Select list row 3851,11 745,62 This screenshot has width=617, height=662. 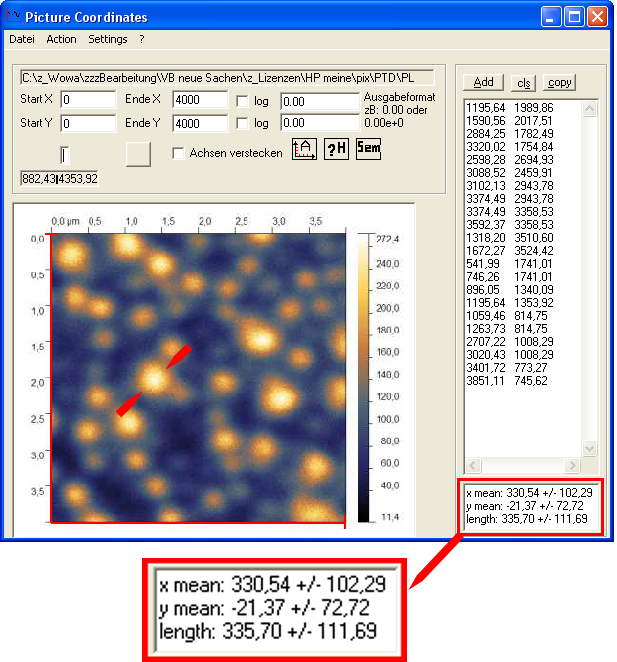tap(507, 381)
